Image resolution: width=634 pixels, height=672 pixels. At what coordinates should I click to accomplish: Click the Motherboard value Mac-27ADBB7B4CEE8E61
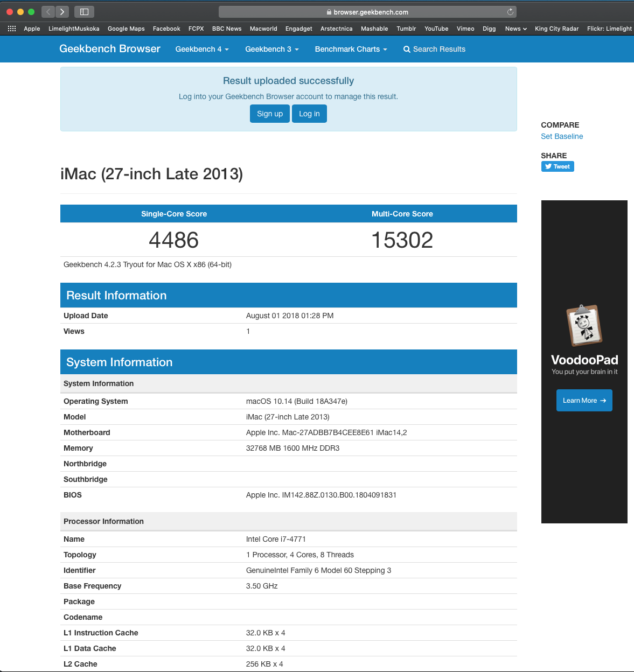326,432
